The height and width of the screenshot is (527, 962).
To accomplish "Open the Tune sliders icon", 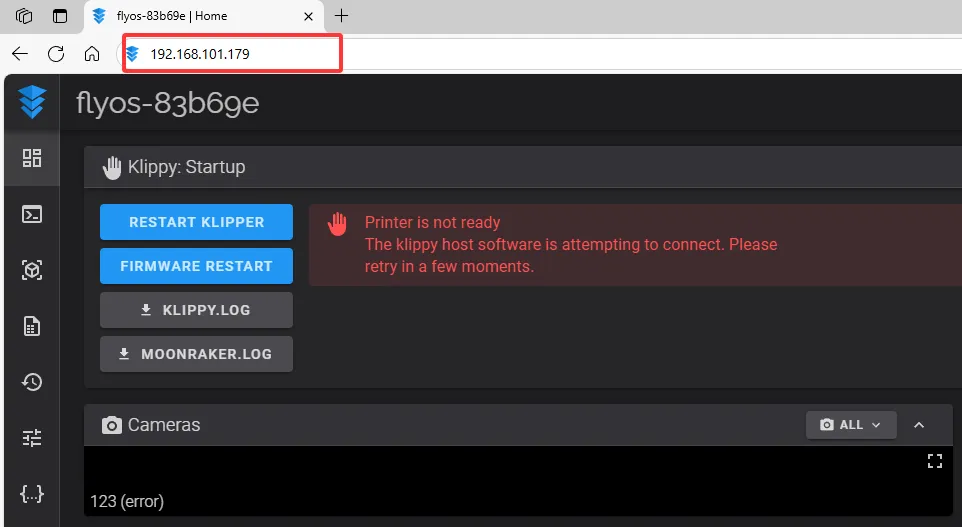I will click(x=32, y=438).
